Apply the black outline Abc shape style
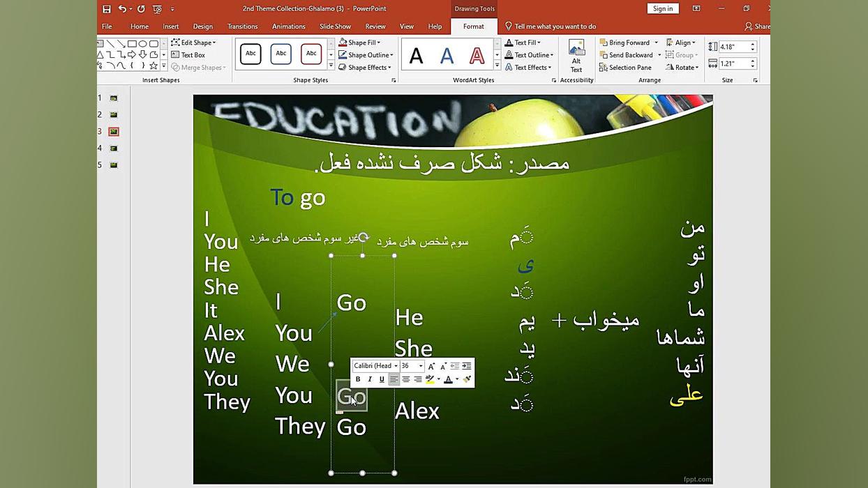Screen dimensions: 868x488 [250, 54]
